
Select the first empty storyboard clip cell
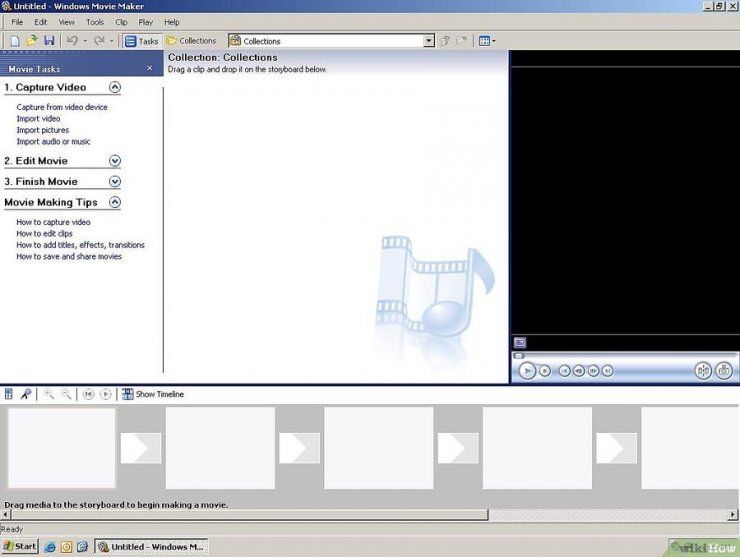point(62,448)
